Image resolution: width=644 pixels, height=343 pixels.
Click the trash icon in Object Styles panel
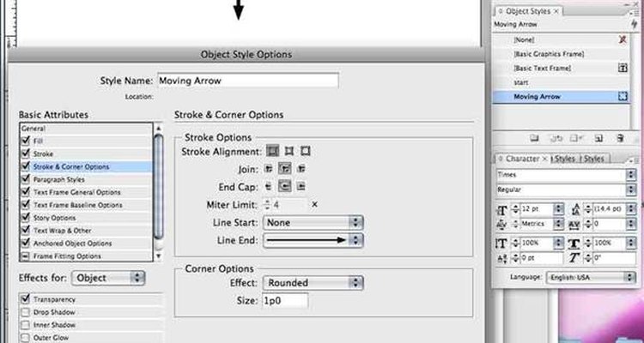pyautogui.click(x=621, y=139)
